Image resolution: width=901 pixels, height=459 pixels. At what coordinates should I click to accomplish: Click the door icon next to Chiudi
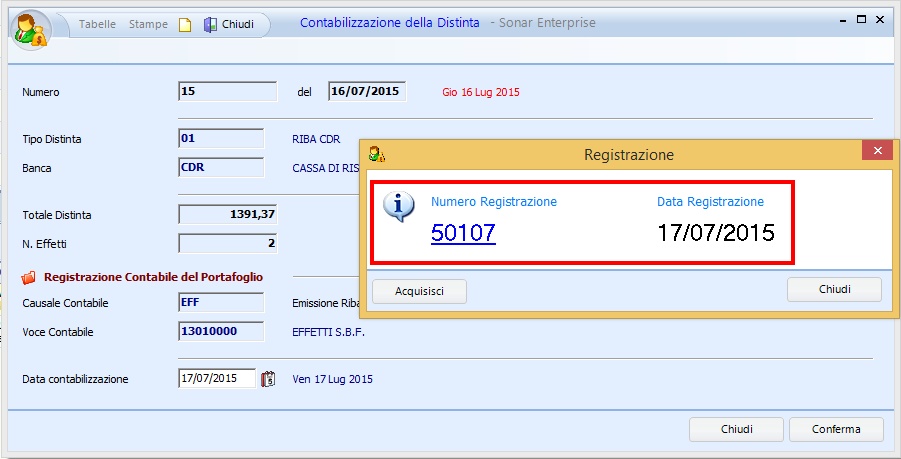pos(210,24)
